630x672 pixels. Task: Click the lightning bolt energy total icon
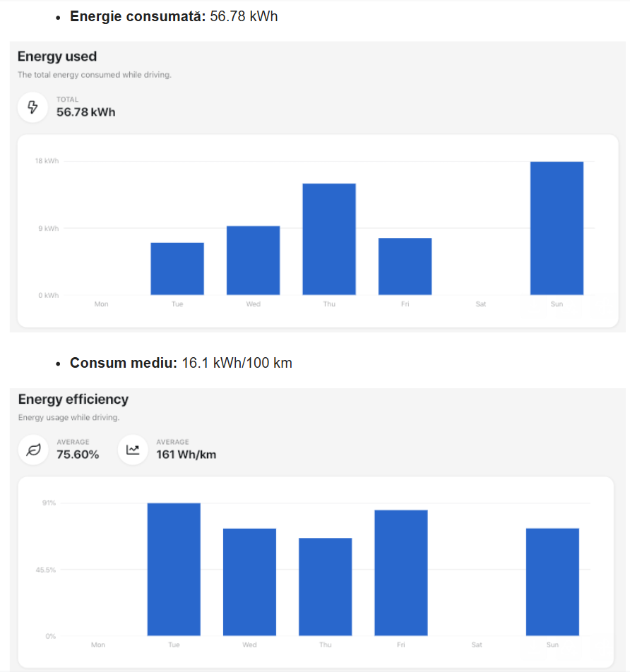(32, 107)
